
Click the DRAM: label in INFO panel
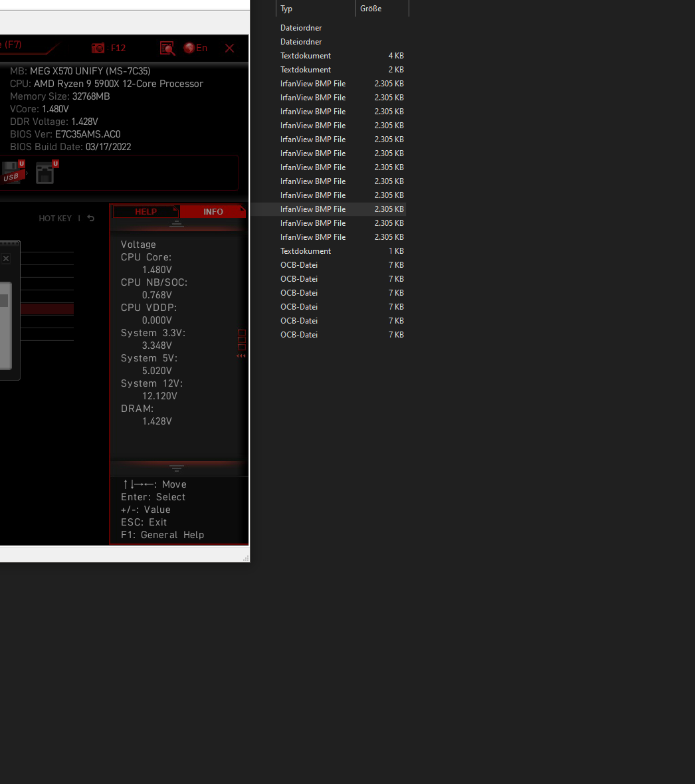click(137, 409)
